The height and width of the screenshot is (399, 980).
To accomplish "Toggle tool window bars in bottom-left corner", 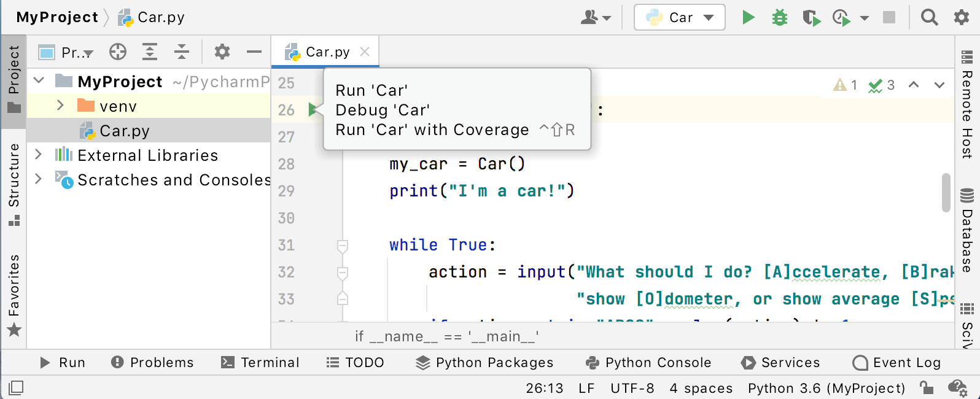I will click(x=16, y=387).
